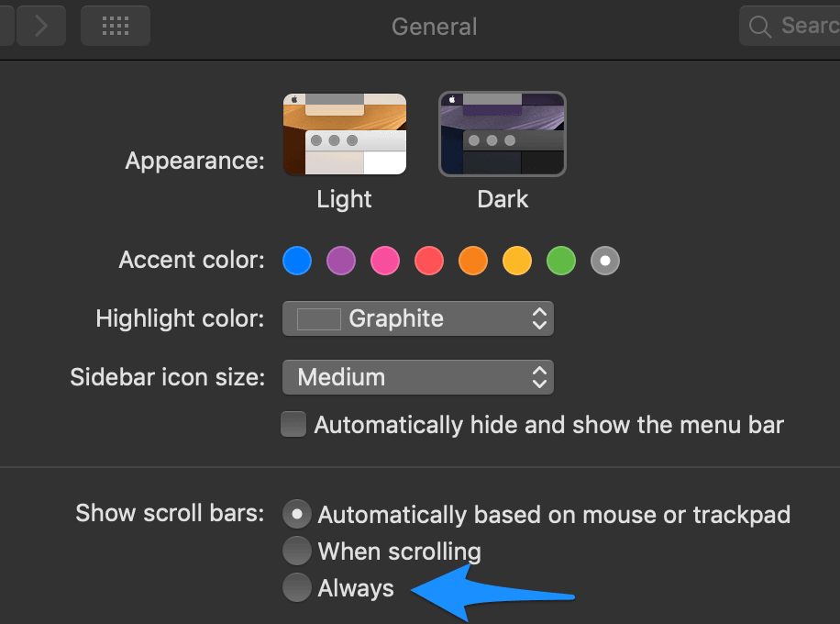Viewport: 840px width, 624px height.
Task: Select scroll bars based on mouse or trackpad
Action: [296, 514]
